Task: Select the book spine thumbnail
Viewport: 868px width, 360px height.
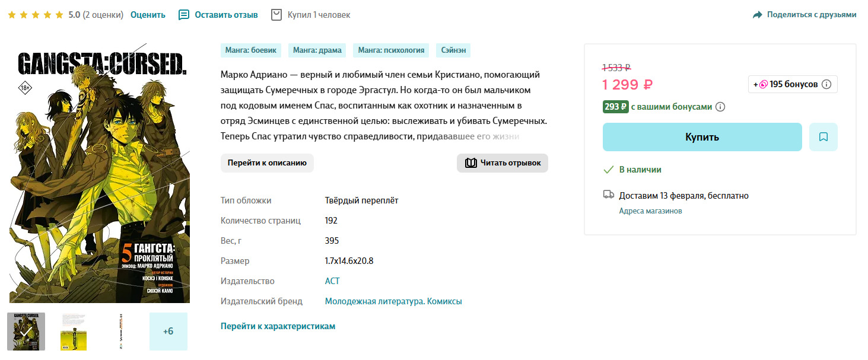Action: point(121,331)
